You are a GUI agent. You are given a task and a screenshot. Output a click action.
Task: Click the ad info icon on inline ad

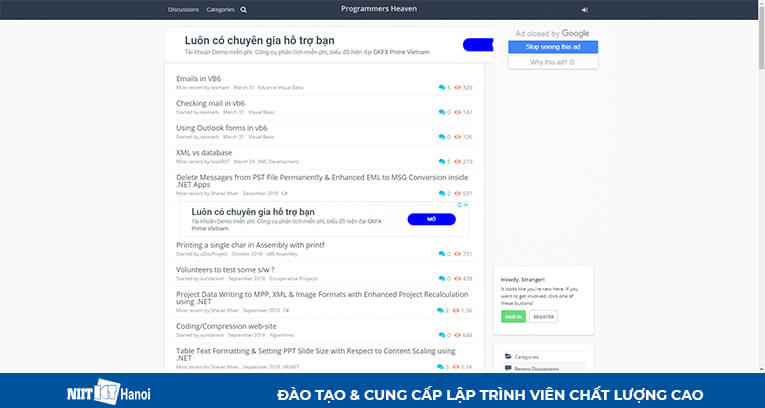pos(460,205)
